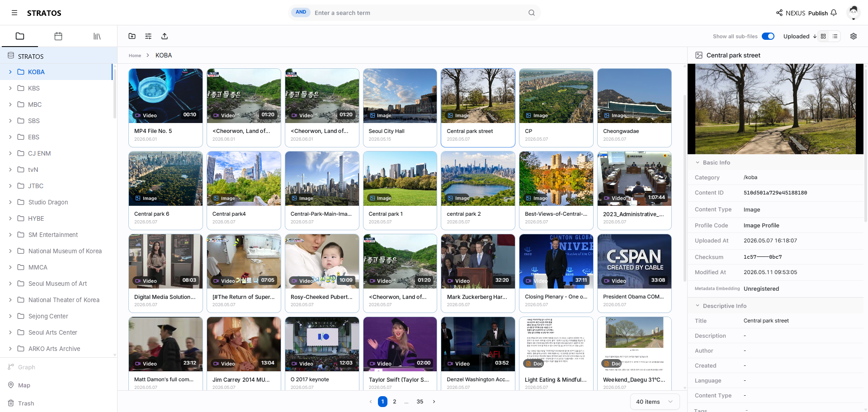
Task: Open the Seoul City Hall image thumbnail
Action: 400,96
